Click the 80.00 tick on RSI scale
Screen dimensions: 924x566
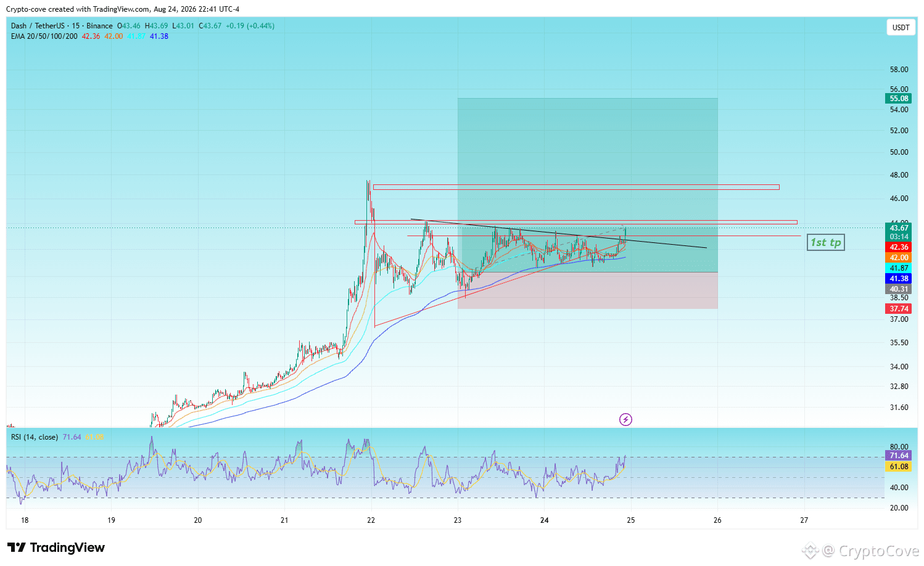click(x=899, y=447)
